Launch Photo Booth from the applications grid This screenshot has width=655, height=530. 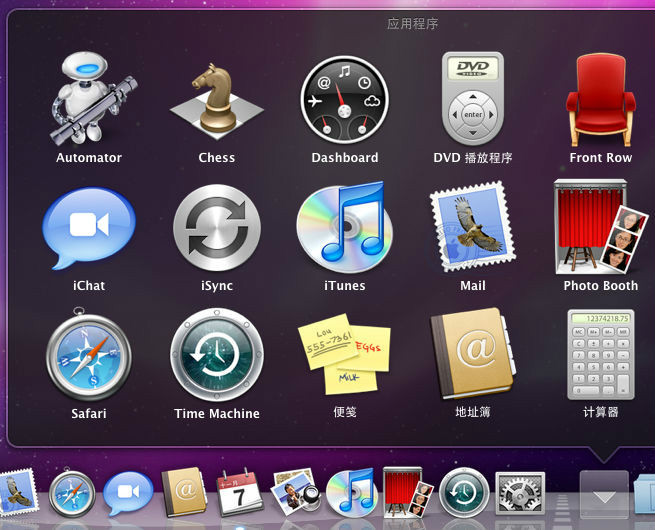coord(601,227)
